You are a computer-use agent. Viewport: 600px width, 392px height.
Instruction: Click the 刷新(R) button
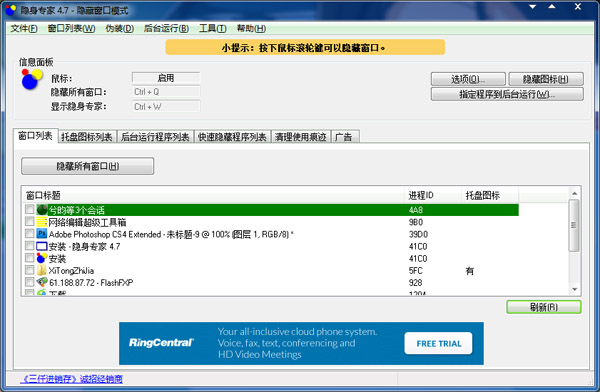click(544, 307)
